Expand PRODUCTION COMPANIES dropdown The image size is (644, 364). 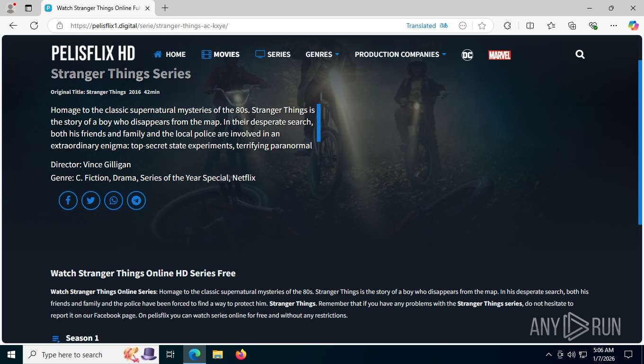(x=401, y=55)
